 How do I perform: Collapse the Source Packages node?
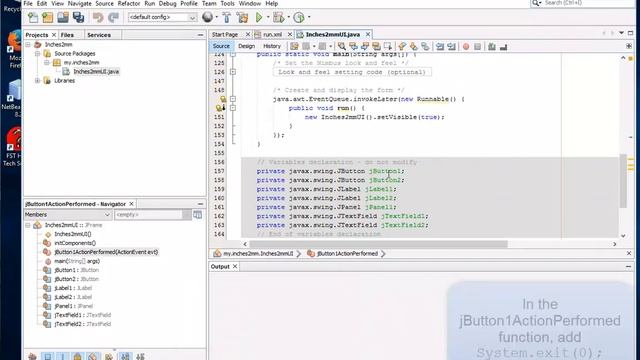(x=37, y=53)
